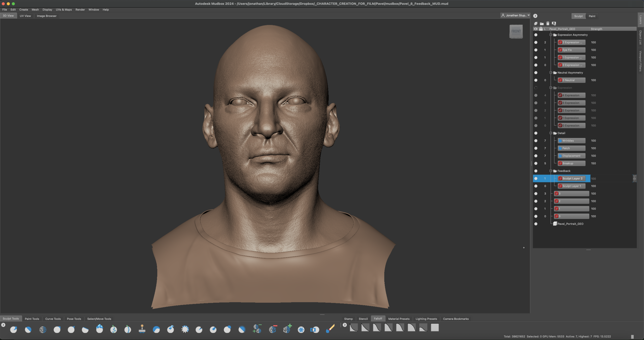
Task: Open the UVs & Maps menu
Action: click(64, 9)
